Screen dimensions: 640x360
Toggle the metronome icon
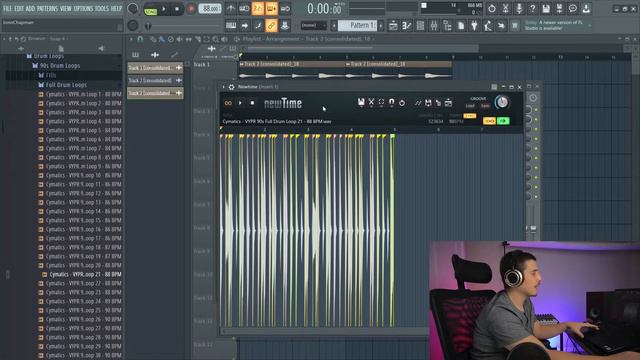[231, 9]
